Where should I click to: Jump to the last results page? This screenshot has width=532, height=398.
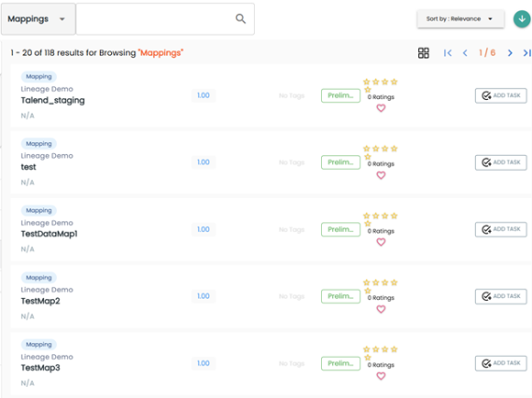tap(527, 53)
